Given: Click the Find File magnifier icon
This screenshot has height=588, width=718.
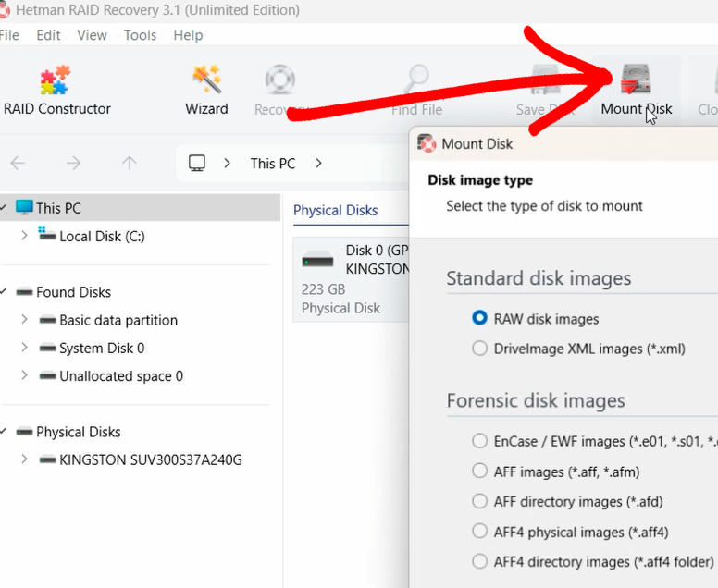Looking at the screenshot, I should pyautogui.click(x=416, y=79).
